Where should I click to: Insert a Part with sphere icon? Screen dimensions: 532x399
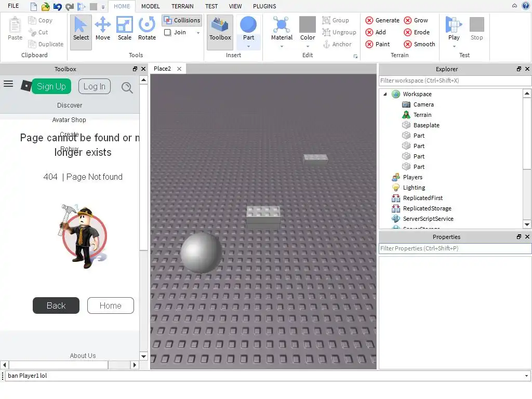[248, 28]
